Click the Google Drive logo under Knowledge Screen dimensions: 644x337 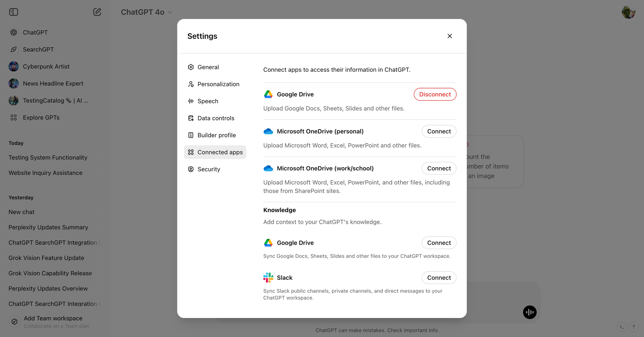point(268,243)
